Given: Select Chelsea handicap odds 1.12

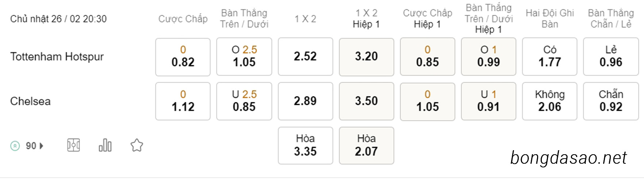Looking at the screenshot, I should point(183,101).
